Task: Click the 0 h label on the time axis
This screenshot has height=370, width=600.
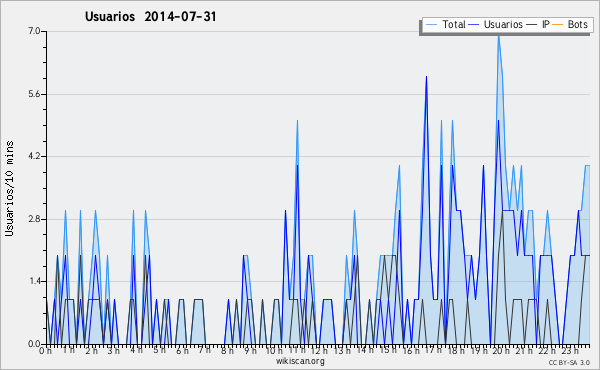Action: pos(46,350)
